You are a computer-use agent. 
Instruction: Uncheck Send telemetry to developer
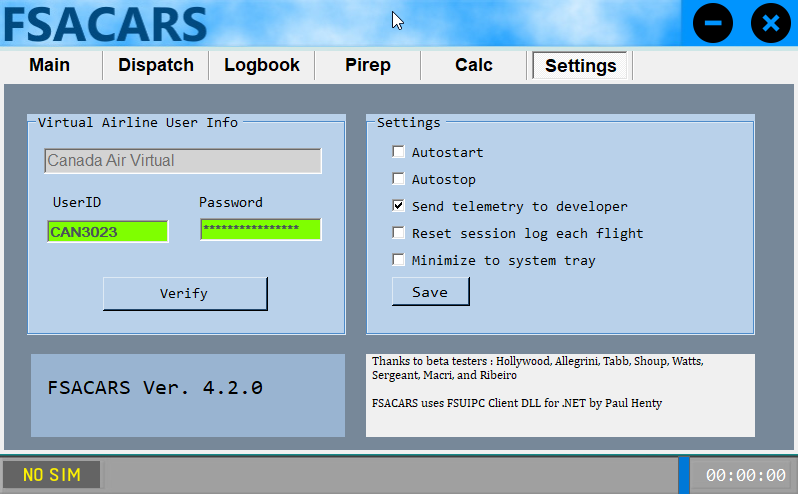[399, 207]
